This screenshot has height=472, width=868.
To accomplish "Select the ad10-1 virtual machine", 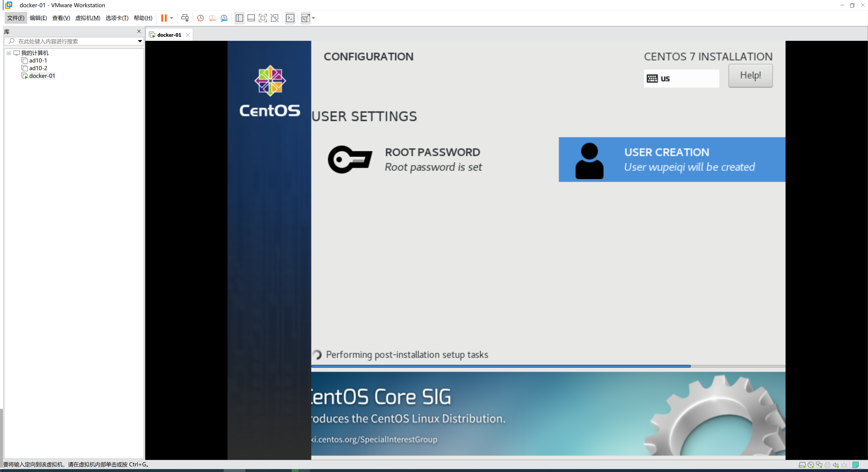I will click(x=38, y=60).
